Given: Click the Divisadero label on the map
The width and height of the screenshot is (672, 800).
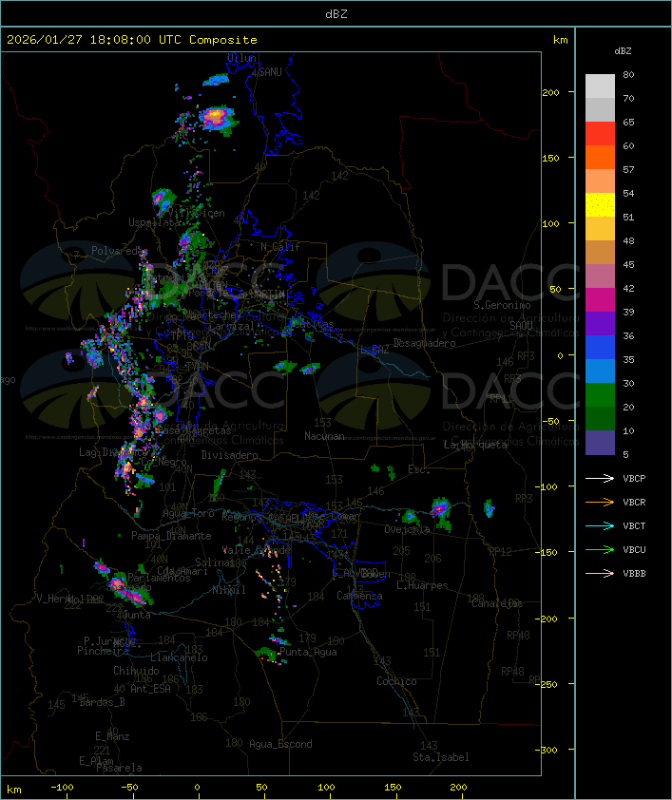Looking at the screenshot, I should pos(229,455).
